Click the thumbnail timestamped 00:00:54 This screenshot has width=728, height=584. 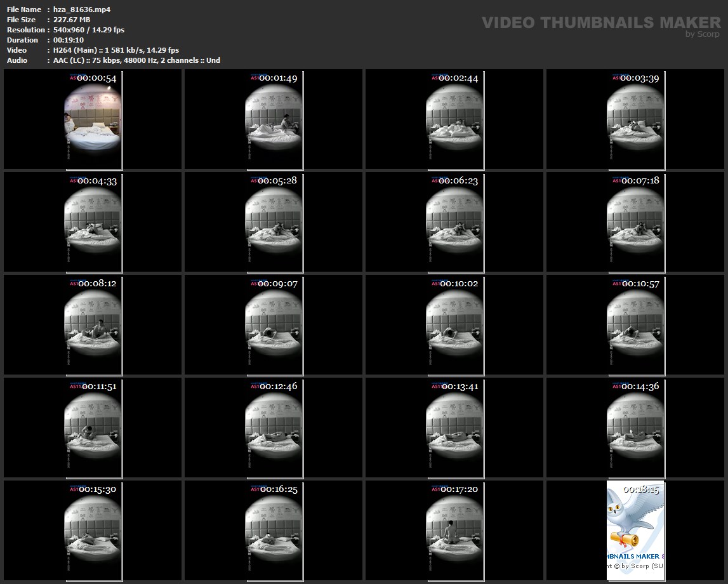click(x=93, y=120)
